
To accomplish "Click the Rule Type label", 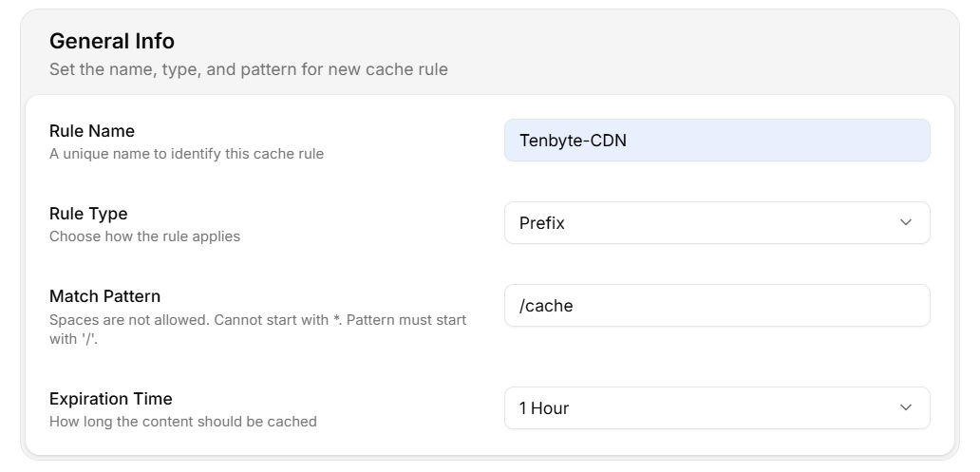I will (x=88, y=214).
